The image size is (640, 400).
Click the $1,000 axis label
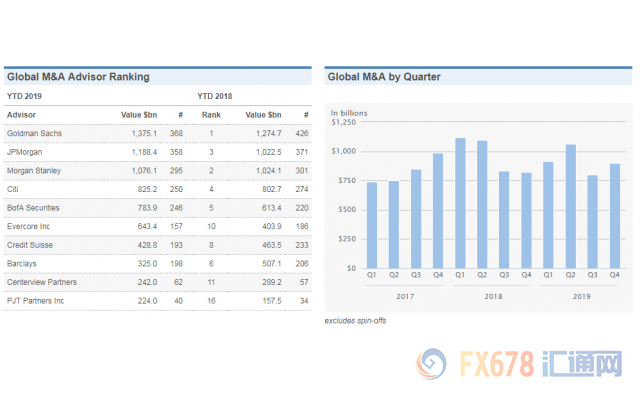coord(344,151)
